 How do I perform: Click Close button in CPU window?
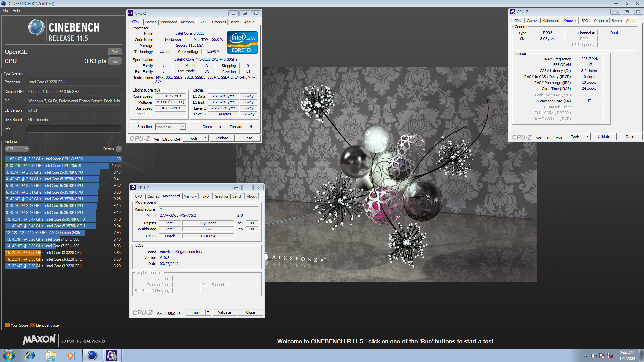tap(248, 138)
